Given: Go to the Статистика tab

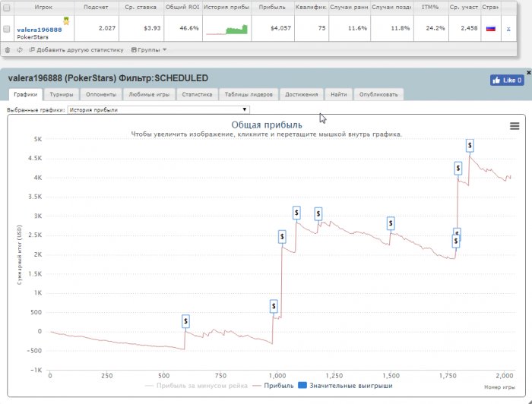Looking at the screenshot, I should (197, 95).
